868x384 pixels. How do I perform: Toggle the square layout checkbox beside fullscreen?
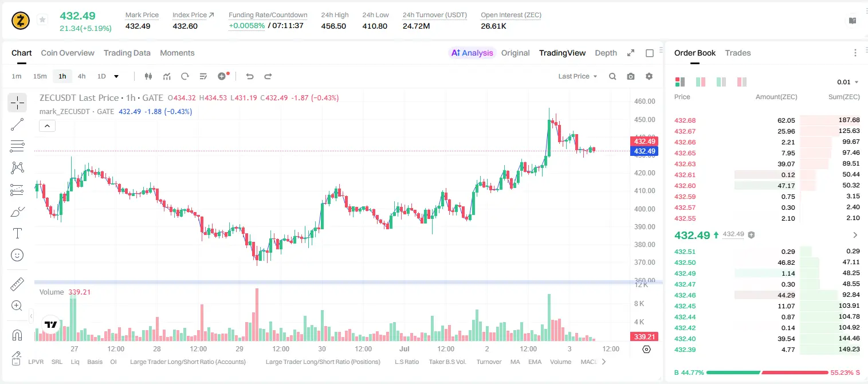pyautogui.click(x=650, y=53)
